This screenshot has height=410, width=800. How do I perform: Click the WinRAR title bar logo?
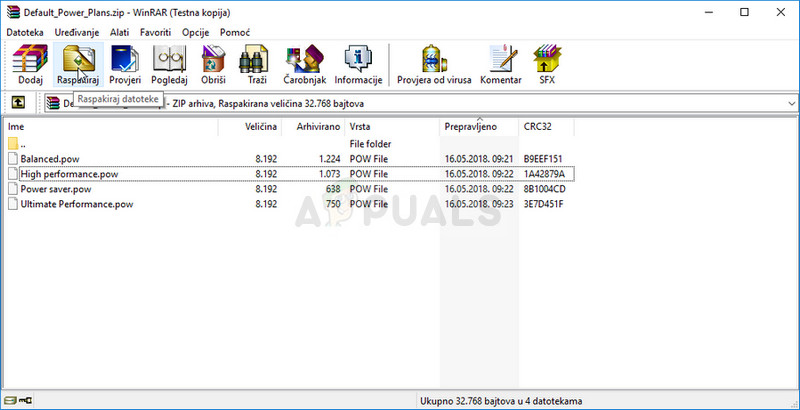[x=14, y=12]
